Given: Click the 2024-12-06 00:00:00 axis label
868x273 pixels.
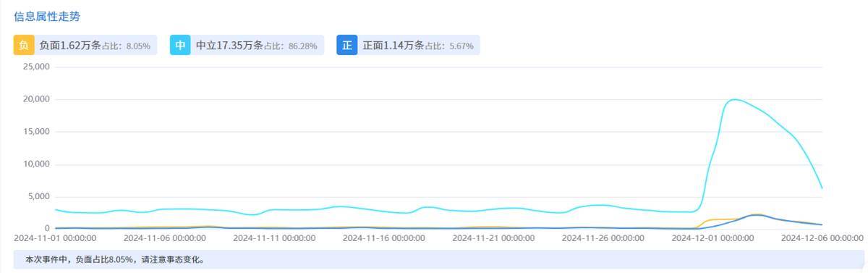Looking at the screenshot, I should coord(822,237).
